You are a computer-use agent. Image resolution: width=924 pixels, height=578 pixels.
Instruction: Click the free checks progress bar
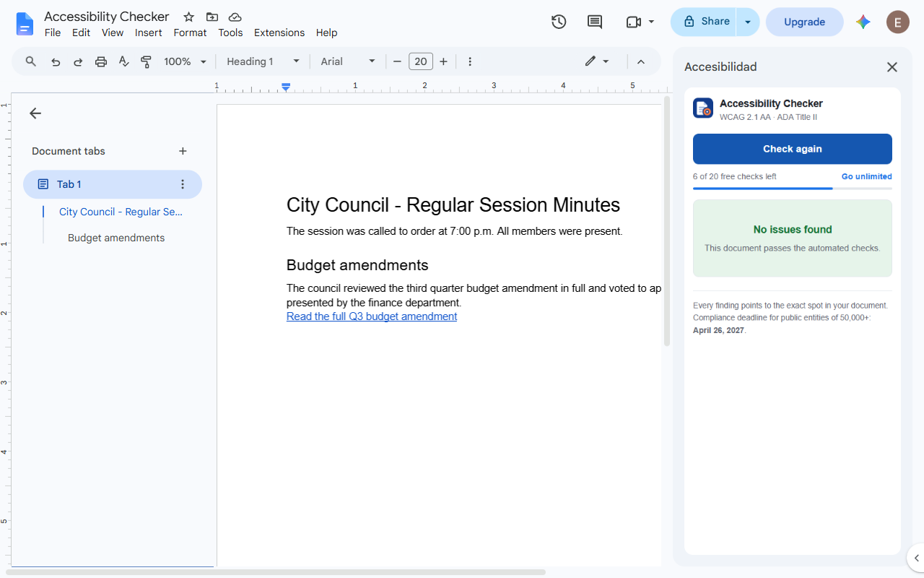tap(793, 188)
